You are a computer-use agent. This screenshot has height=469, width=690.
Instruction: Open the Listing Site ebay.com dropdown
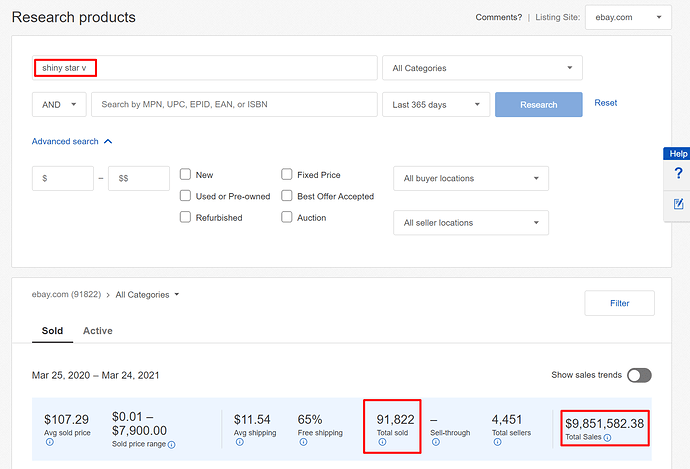(x=629, y=17)
